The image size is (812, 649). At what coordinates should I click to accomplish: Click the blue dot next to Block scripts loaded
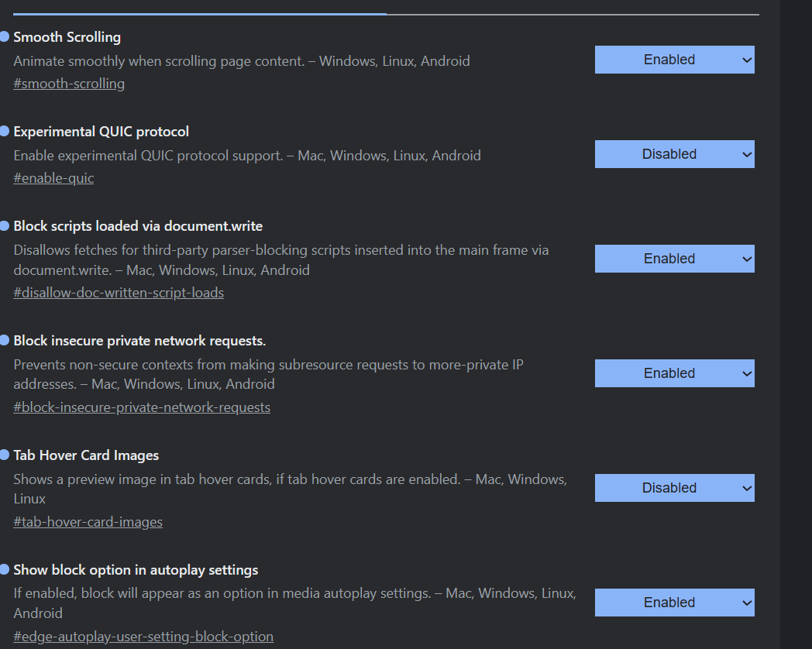(5, 225)
